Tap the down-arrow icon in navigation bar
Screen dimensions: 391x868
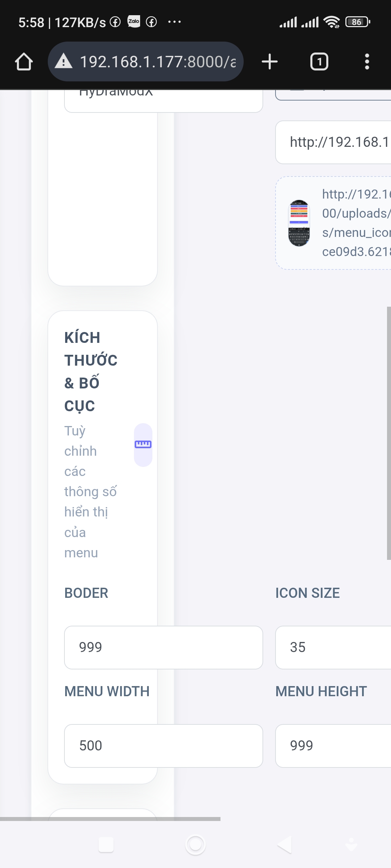click(x=351, y=845)
